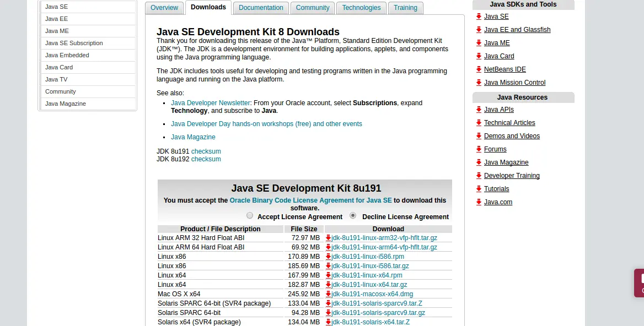Open Java SE Subscription sidebar item
Image resolution: width=644 pixels, height=326 pixels.
click(88, 43)
